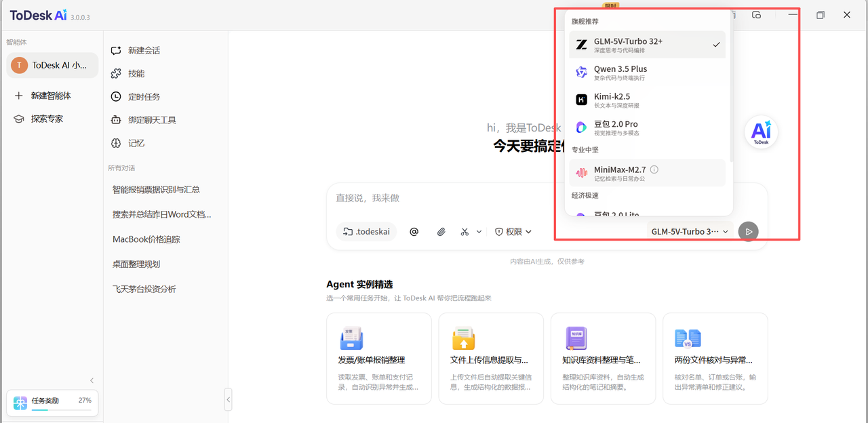The image size is (868, 423).
Task: Click the .todeskai workspace button
Action: click(366, 232)
